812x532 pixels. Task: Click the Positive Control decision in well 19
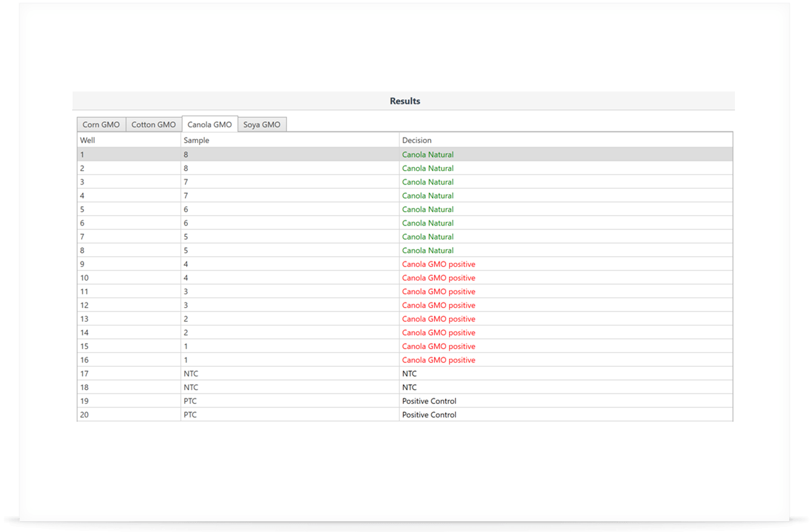coord(429,401)
